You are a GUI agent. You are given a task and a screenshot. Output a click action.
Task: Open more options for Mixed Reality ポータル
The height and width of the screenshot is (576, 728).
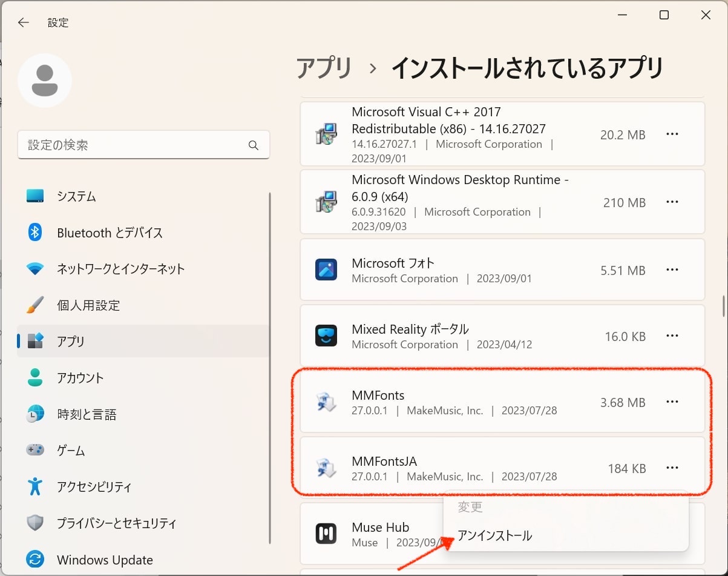[x=672, y=336]
